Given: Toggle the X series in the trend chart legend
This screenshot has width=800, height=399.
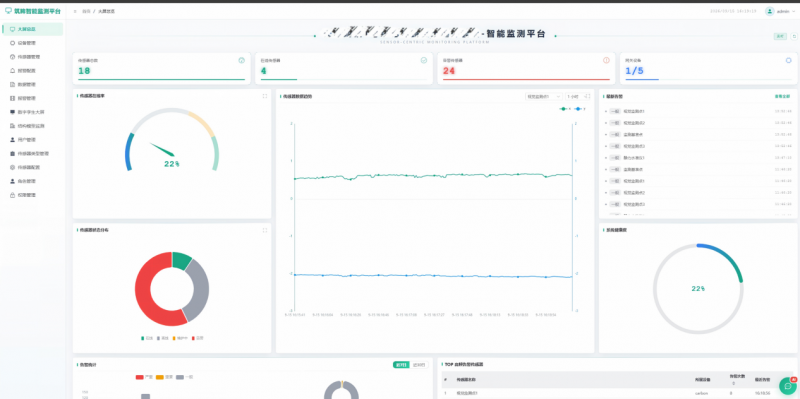Looking at the screenshot, I should (x=564, y=109).
